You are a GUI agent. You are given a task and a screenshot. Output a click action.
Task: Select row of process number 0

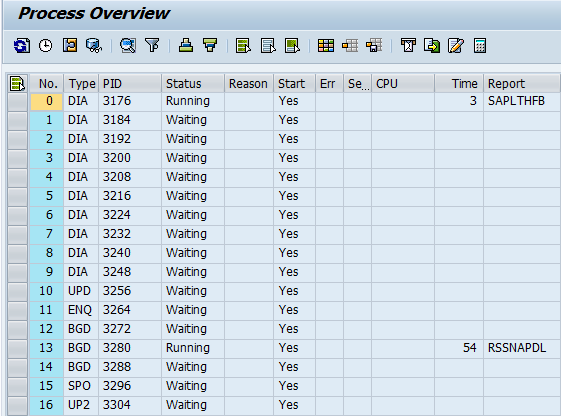click(x=18, y=101)
